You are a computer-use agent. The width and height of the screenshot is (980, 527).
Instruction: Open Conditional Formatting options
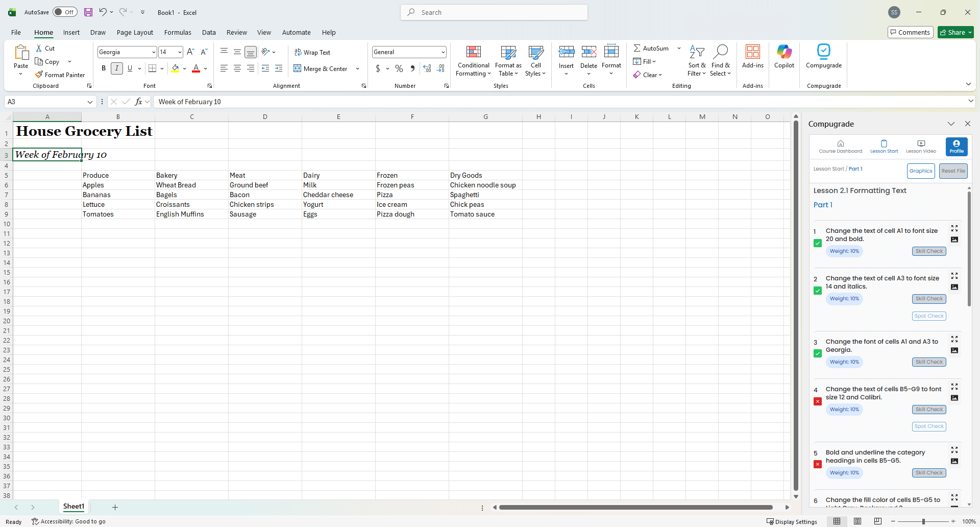tap(473, 60)
